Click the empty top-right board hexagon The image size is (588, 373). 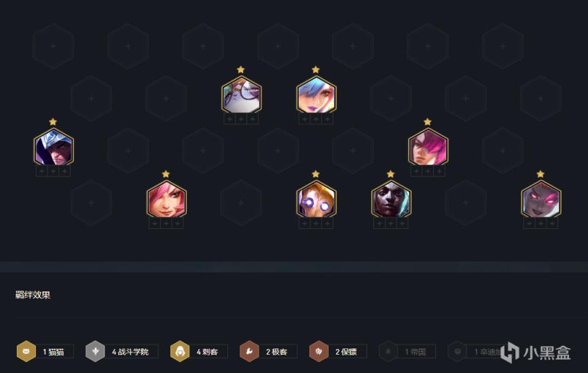(x=502, y=46)
